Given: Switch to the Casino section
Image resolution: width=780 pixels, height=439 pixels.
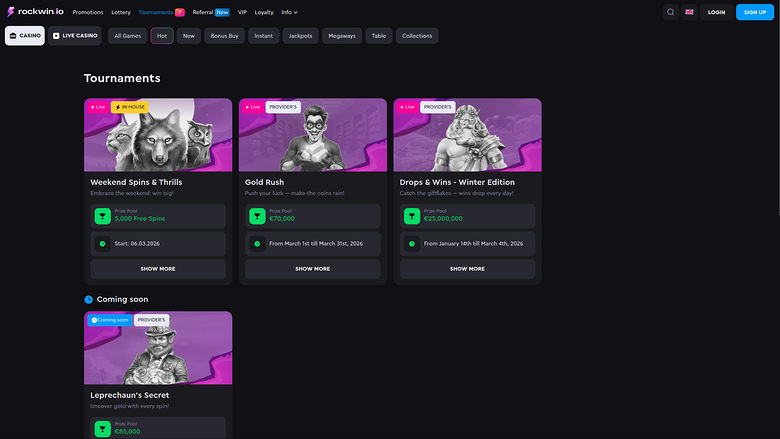Looking at the screenshot, I should pos(25,36).
